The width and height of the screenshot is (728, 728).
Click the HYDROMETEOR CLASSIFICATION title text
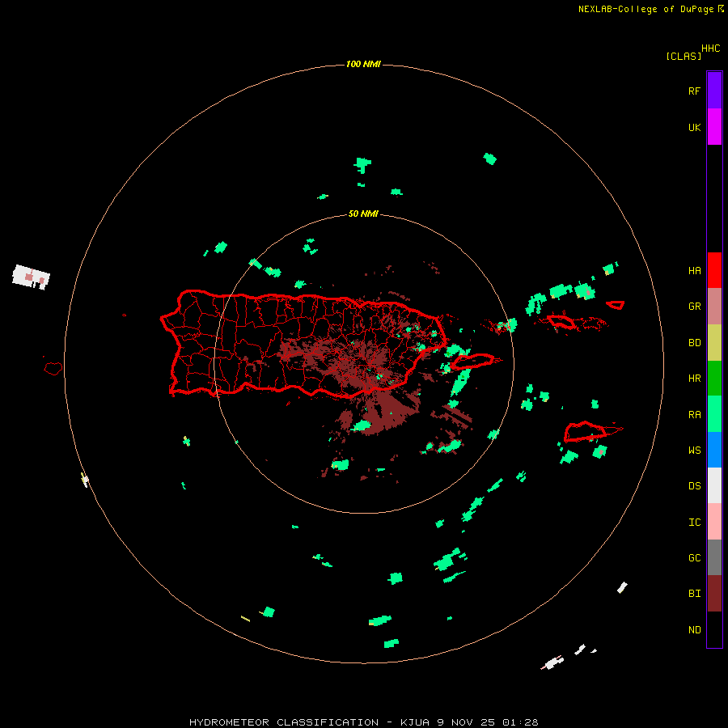(x=284, y=722)
